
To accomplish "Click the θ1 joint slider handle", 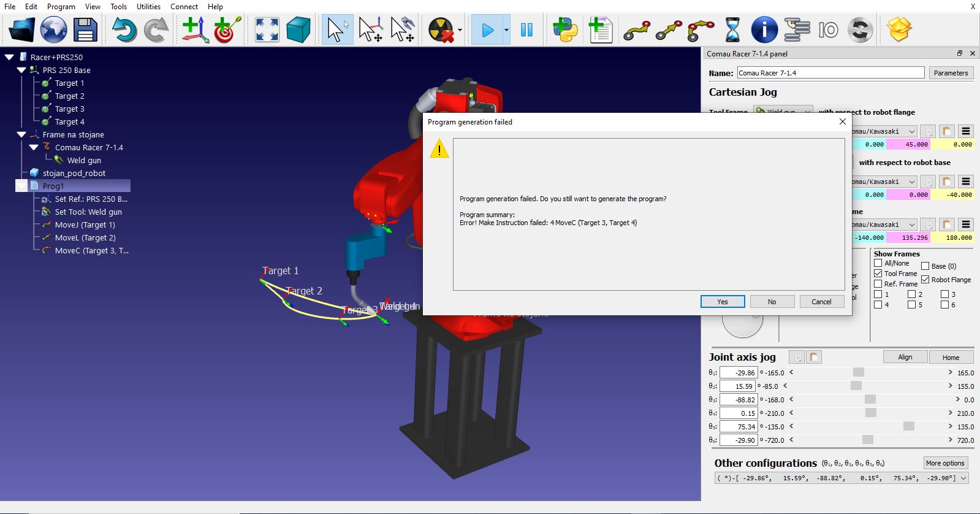I will click(x=858, y=372).
